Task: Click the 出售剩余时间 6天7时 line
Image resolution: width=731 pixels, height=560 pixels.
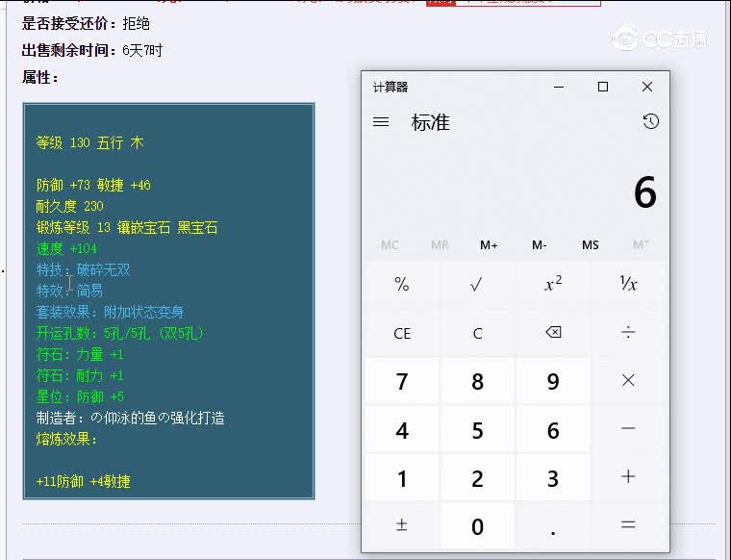Action: tap(91, 50)
